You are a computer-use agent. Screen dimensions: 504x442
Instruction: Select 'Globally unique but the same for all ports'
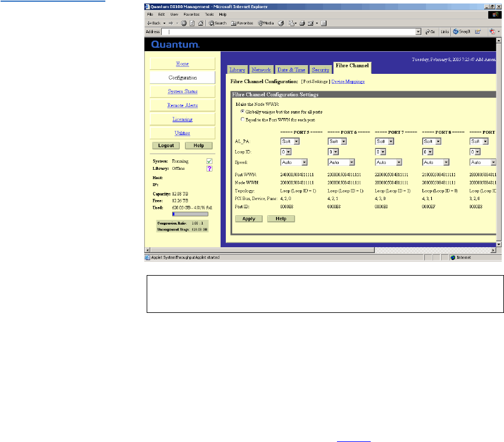point(243,112)
